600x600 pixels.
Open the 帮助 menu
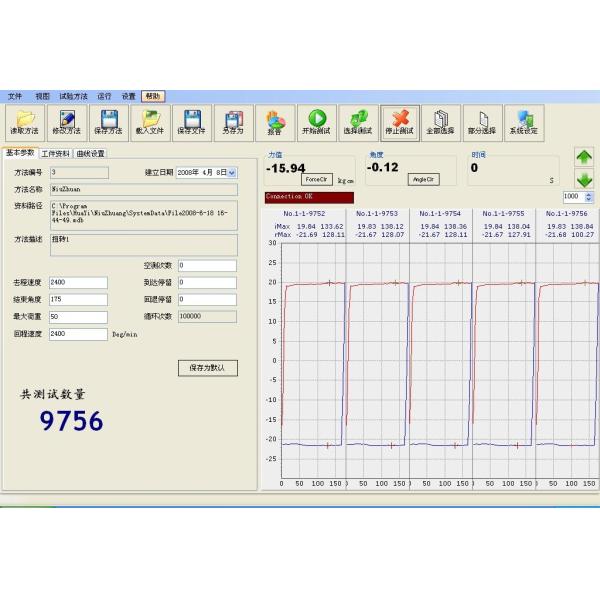[x=153, y=96]
